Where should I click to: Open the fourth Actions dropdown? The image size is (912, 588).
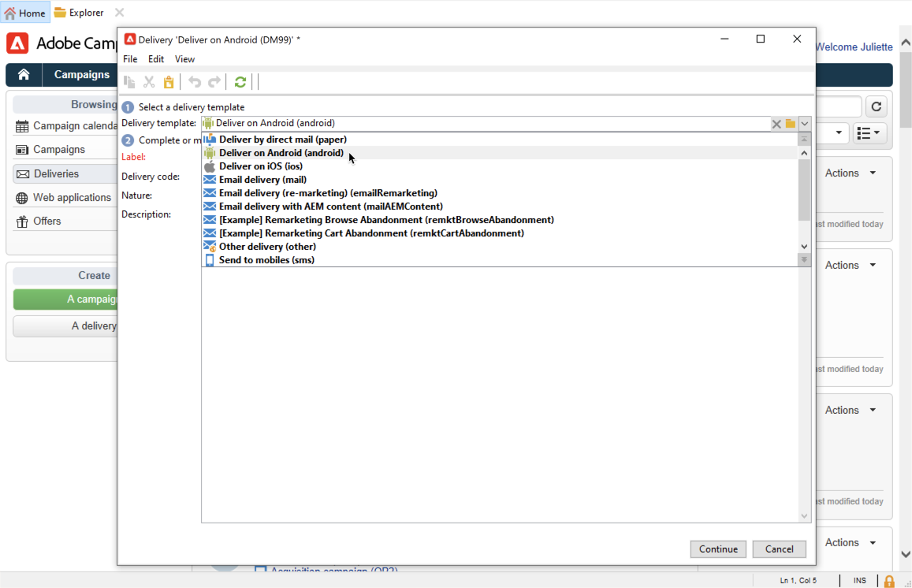click(x=851, y=542)
